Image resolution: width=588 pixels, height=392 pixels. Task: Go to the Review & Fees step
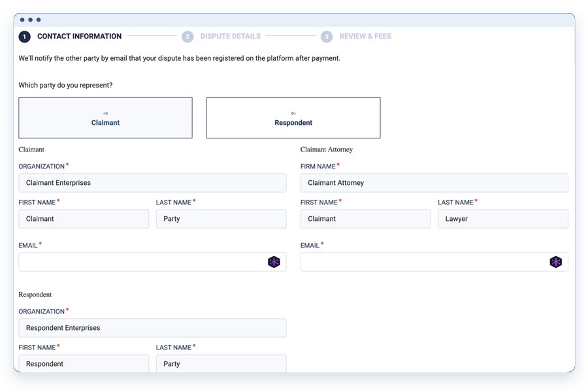pyautogui.click(x=365, y=37)
